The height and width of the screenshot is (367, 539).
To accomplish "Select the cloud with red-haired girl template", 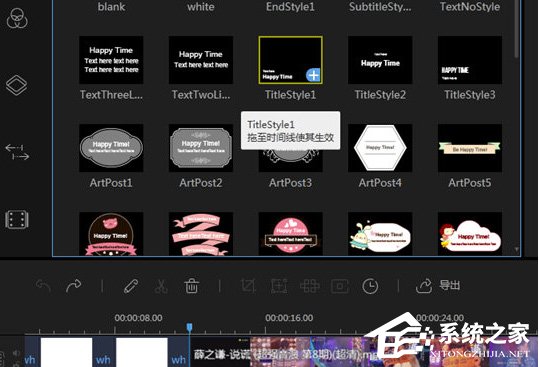I will click(470, 234).
